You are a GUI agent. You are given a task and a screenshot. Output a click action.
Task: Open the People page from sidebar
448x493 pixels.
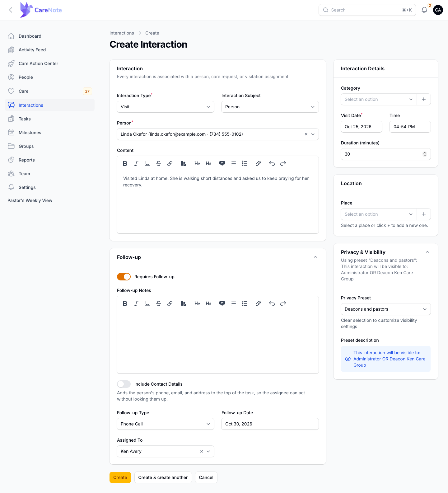(x=50, y=77)
